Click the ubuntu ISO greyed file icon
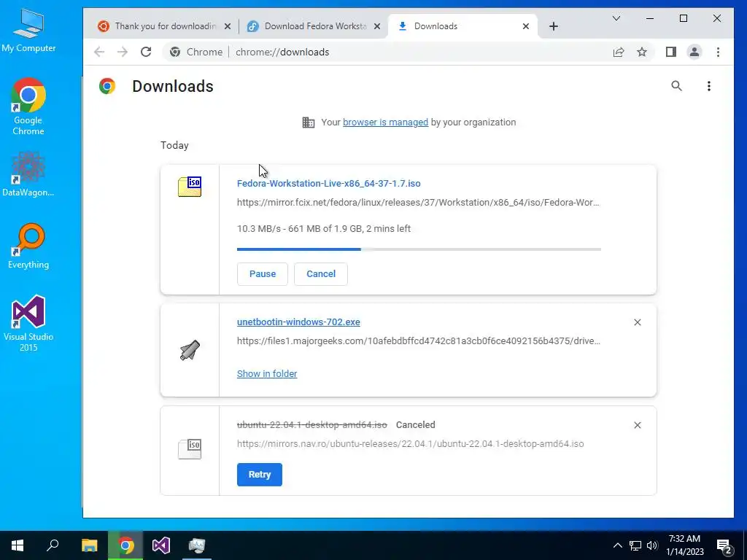 point(190,449)
